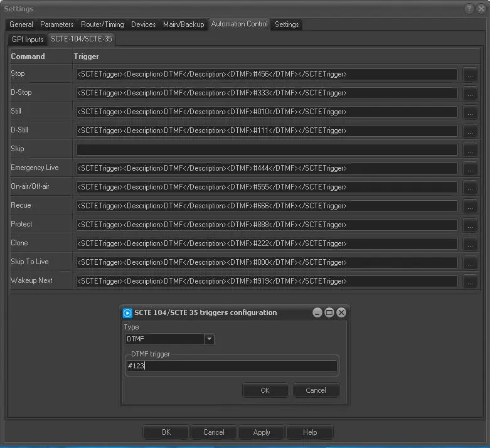The width and height of the screenshot is (490, 448).
Task: Maximize the SCTE triggers configuration dialog
Action: pos(329,312)
